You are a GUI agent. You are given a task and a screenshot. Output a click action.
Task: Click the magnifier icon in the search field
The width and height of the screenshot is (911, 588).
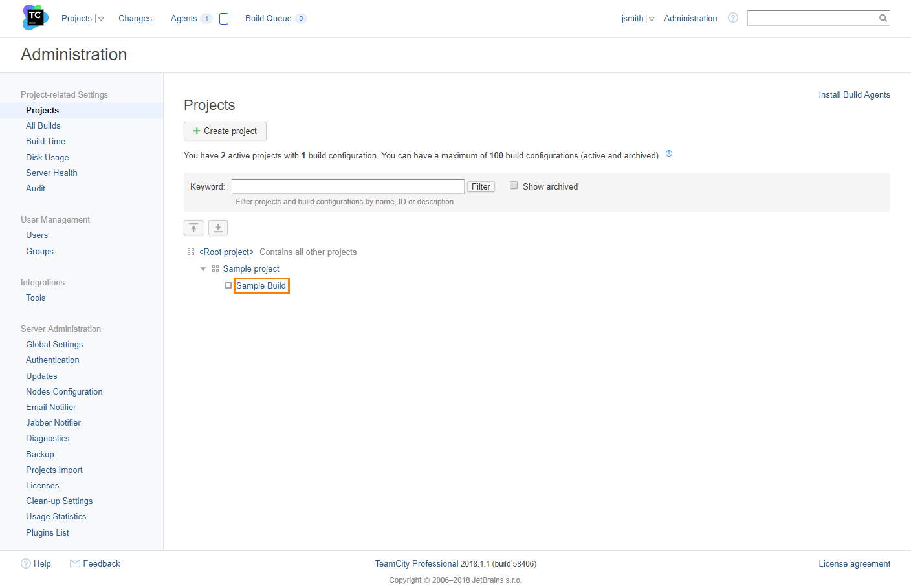click(x=882, y=17)
